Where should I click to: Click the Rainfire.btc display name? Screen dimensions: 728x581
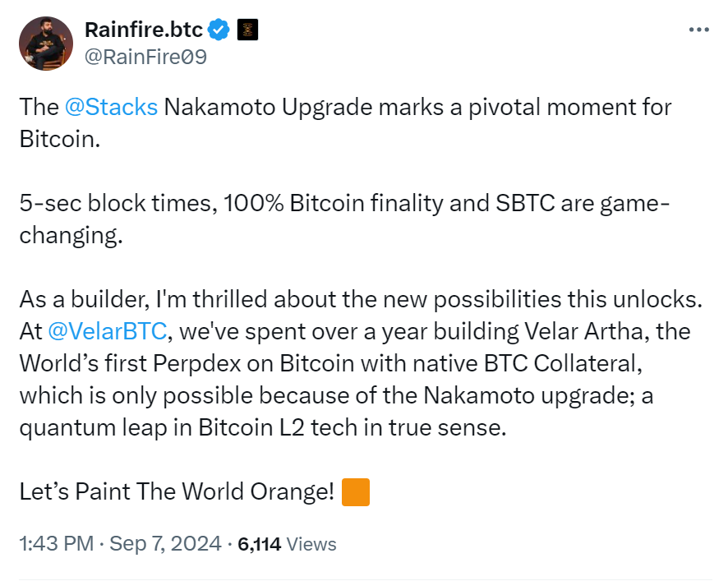pos(143,30)
